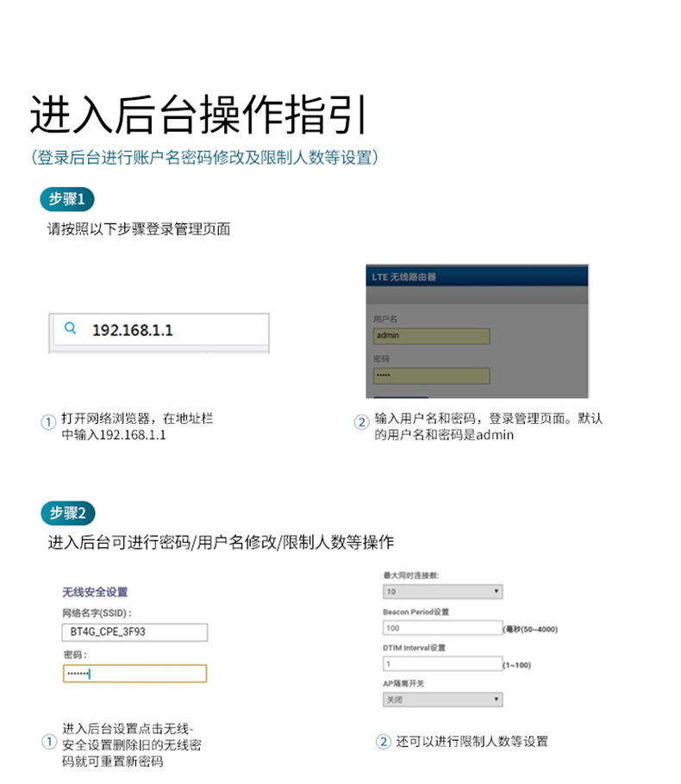Viewport: 681px width, 784px height.
Task: Click the Beacon Period field with value 100
Action: pos(442,628)
